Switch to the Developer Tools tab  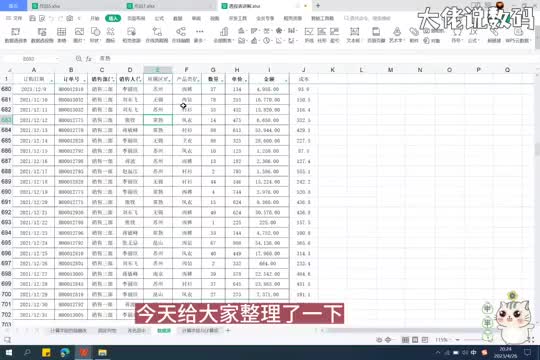(x=238, y=18)
